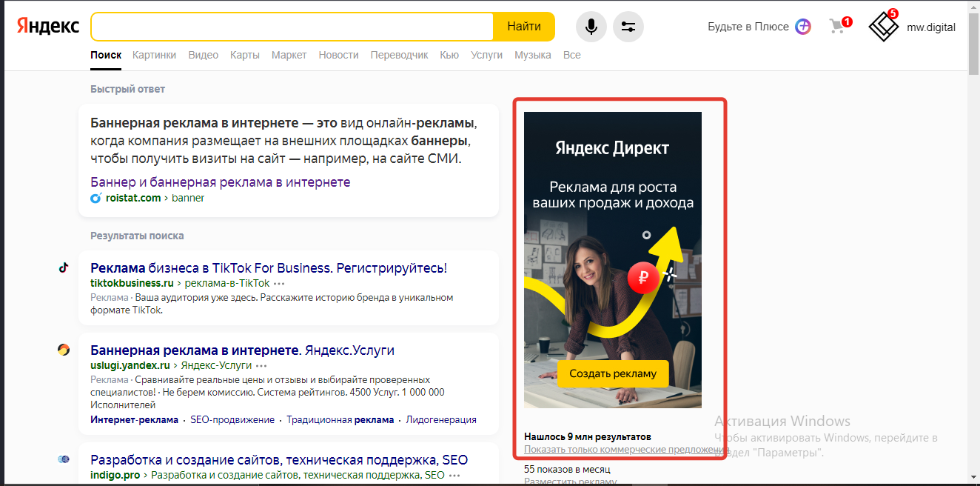Open Интернет-реклама sitelink
This screenshot has width=980, height=486.
[x=134, y=419]
